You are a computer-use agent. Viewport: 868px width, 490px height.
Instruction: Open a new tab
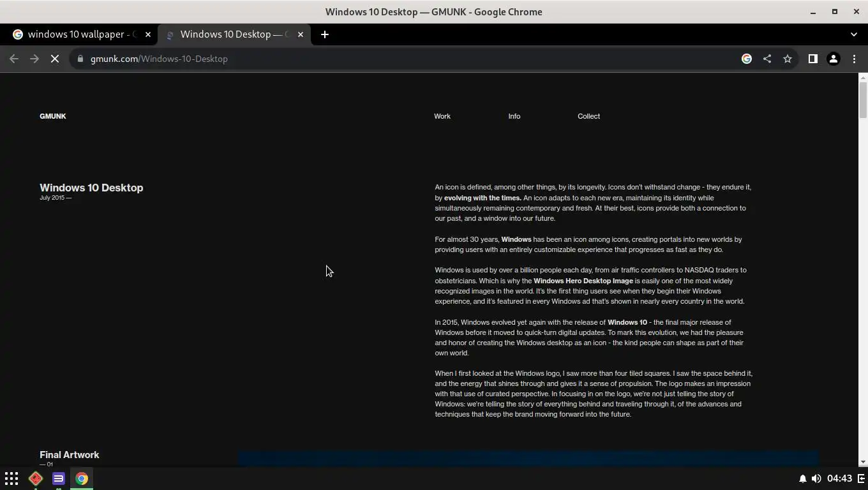(325, 34)
